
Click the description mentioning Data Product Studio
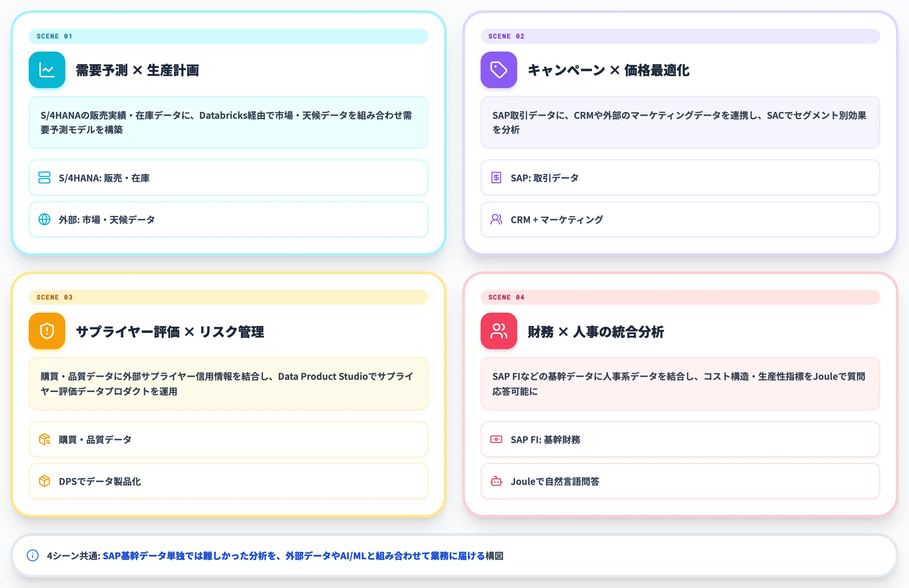click(229, 384)
